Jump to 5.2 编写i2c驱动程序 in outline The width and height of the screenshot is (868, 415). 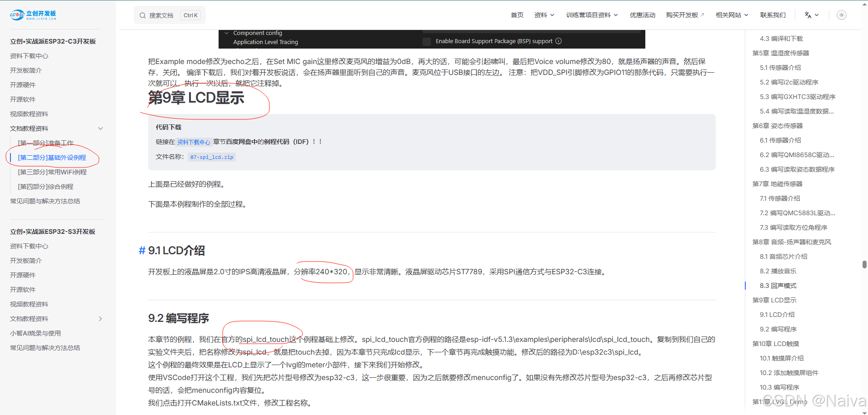[x=789, y=82]
